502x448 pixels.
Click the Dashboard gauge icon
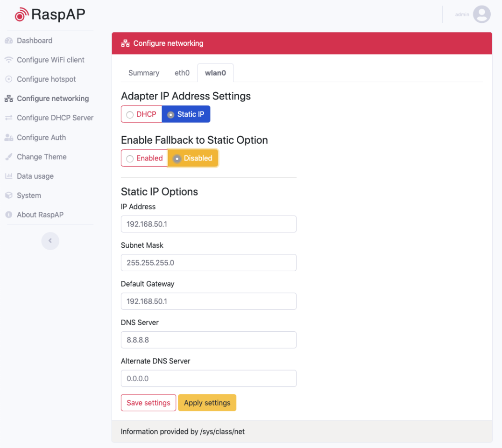pyautogui.click(x=9, y=41)
